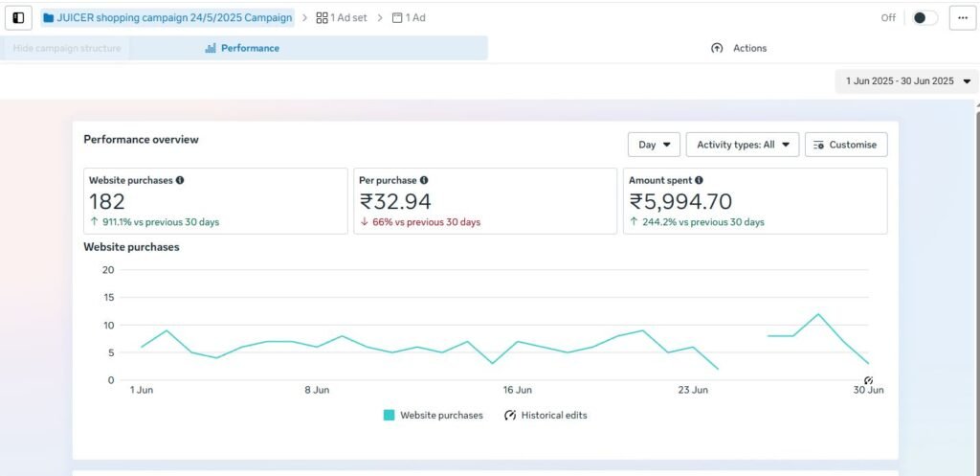Open the three-dot more options menu
Image resolution: width=980 pixels, height=476 pixels.
point(962,17)
